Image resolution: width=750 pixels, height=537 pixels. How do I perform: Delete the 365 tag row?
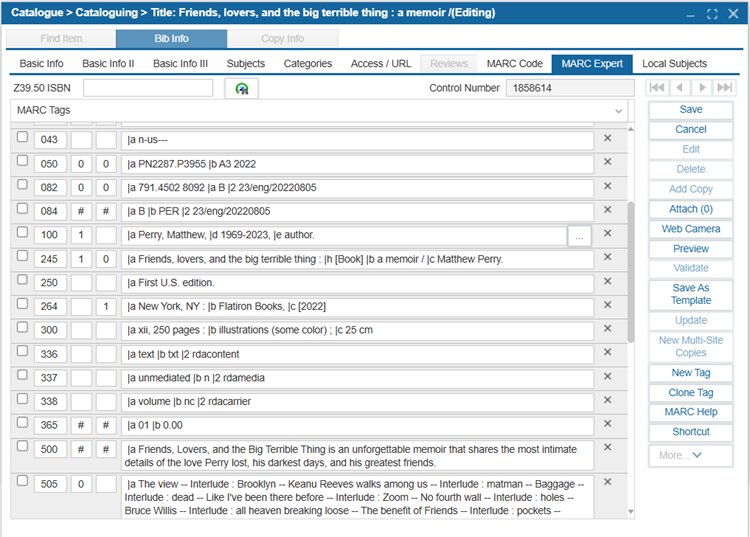(607, 424)
